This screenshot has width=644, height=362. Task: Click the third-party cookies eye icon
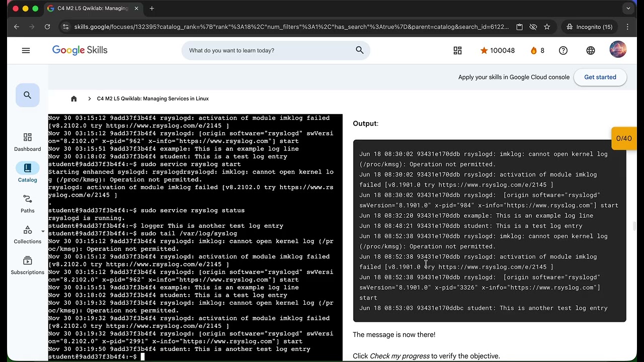click(x=533, y=27)
